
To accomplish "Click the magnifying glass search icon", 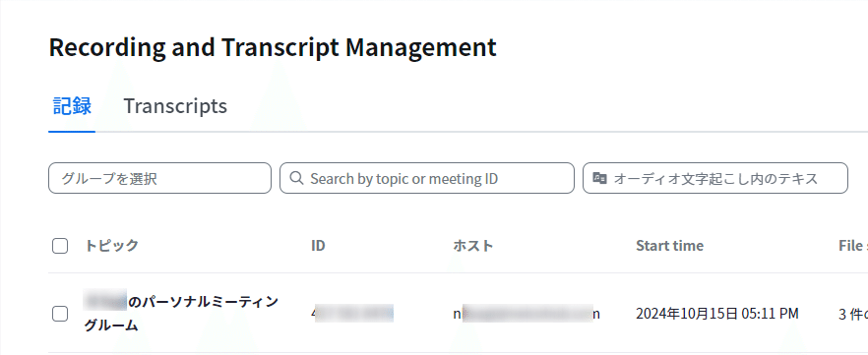I will [x=297, y=178].
